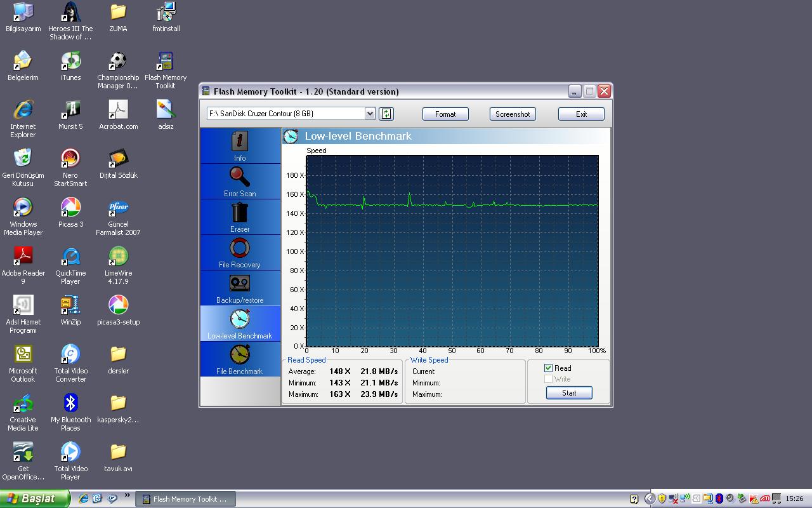Screen dimensions: 812x508
Task: Select the Adobe Reader 9 desktop icon
Action: (23, 265)
